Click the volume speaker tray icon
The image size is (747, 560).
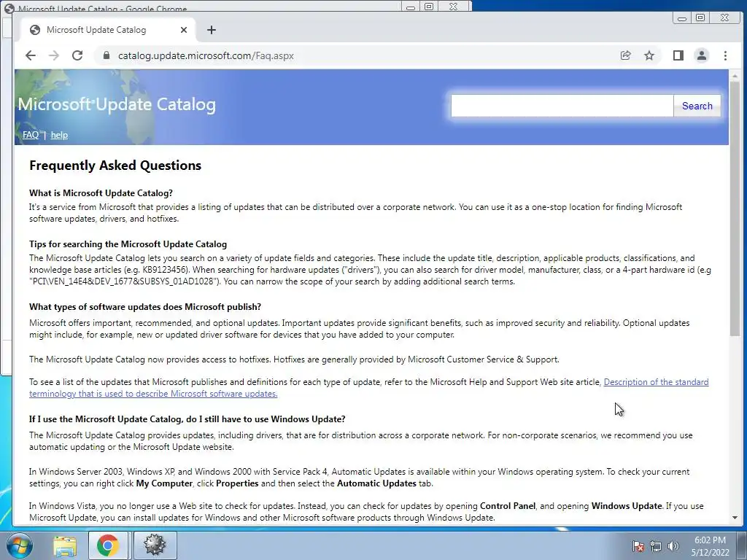pyautogui.click(x=673, y=546)
